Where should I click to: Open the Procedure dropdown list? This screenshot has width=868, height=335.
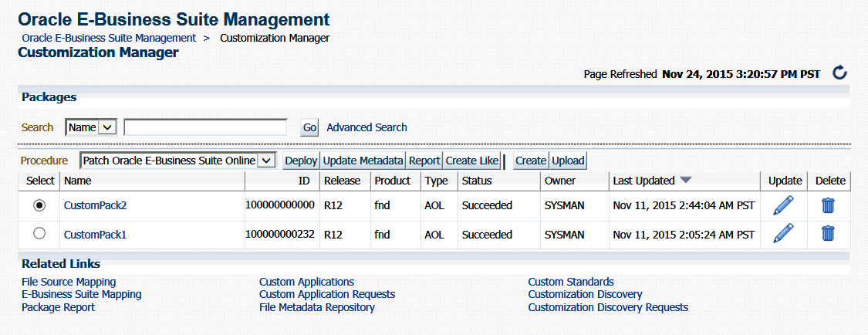pos(177,161)
